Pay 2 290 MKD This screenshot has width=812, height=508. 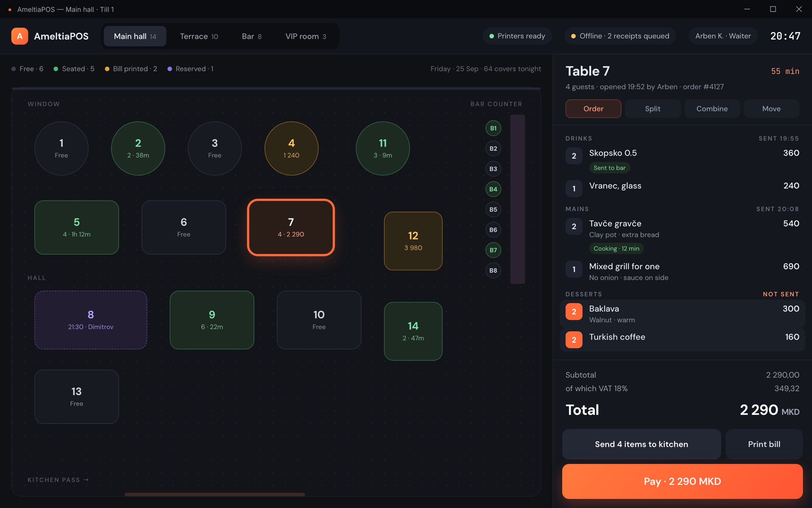click(682, 481)
